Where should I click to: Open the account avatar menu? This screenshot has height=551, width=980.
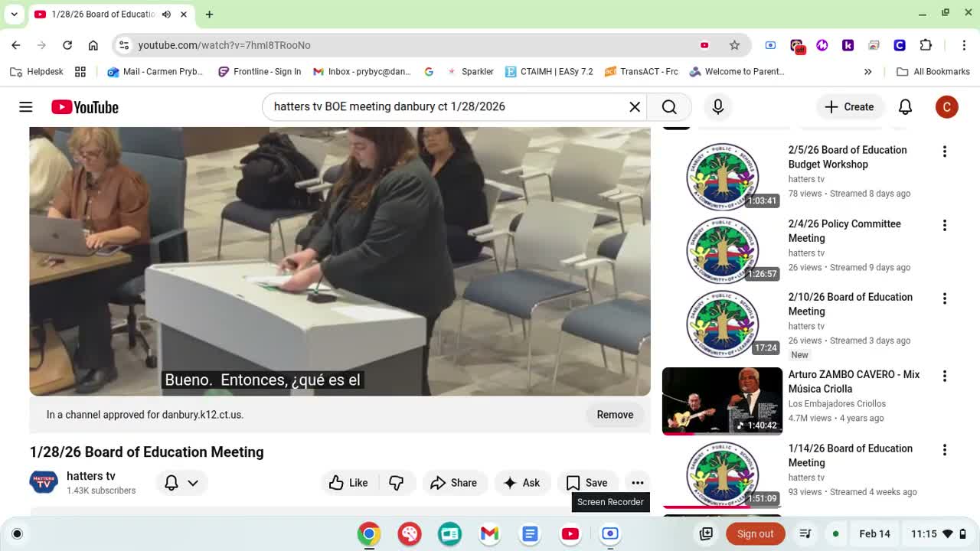pos(947,107)
